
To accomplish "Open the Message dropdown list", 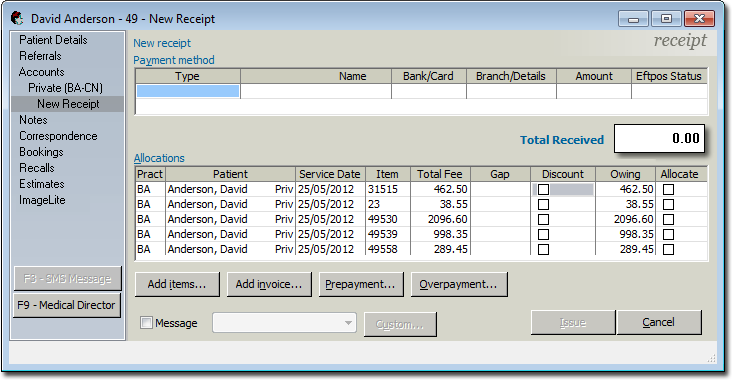I will tap(348, 323).
